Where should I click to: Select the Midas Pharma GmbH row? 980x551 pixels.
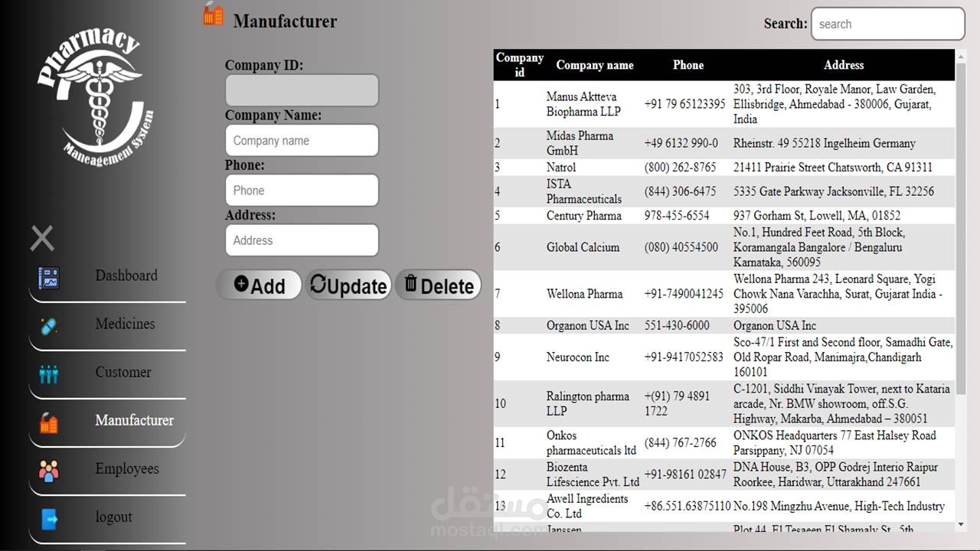coord(724,143)
